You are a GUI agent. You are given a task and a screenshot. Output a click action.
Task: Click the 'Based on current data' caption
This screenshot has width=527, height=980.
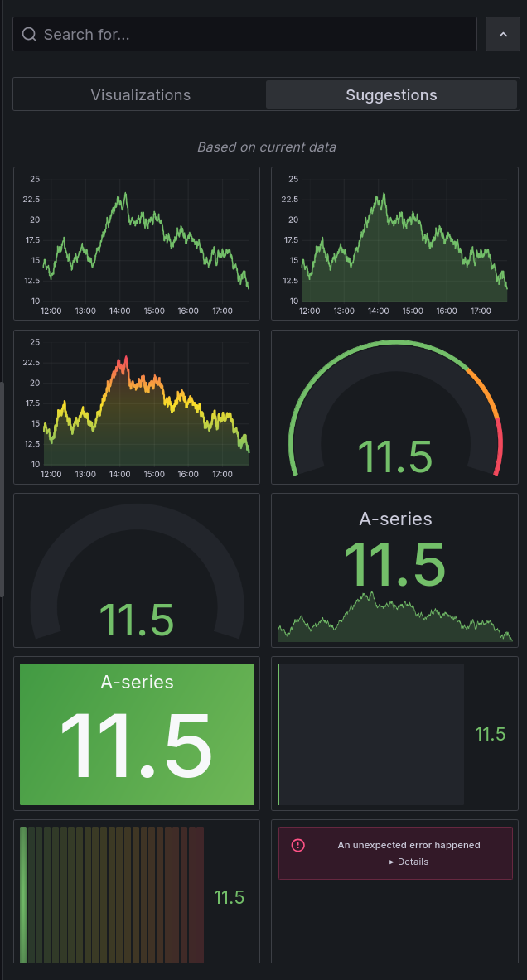point(266,147)
